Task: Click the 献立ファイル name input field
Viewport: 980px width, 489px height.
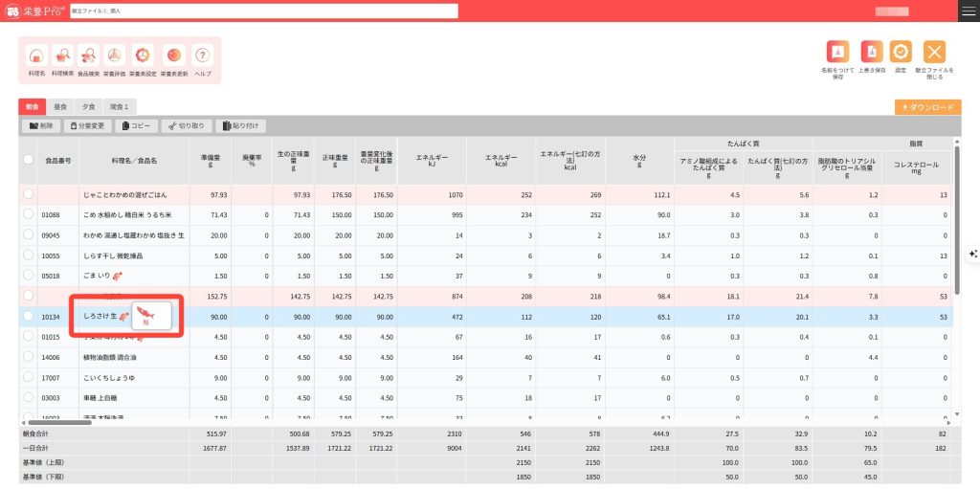Action: [x=263, y=11]
